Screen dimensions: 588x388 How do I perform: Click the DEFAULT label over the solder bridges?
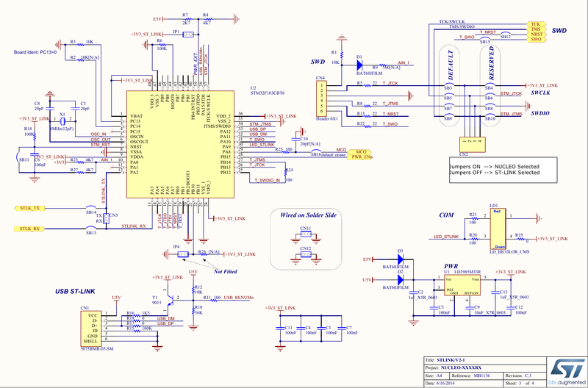[451, 65]
